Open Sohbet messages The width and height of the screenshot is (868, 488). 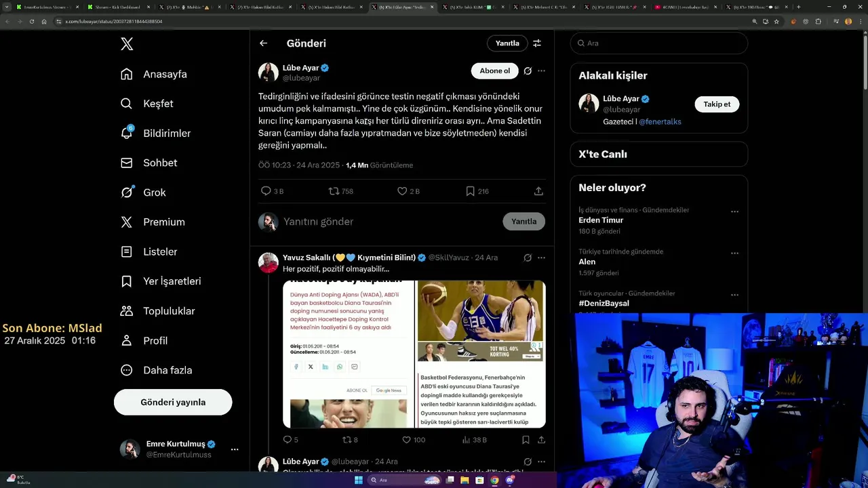pyautogui.click(x=149, y=163)
